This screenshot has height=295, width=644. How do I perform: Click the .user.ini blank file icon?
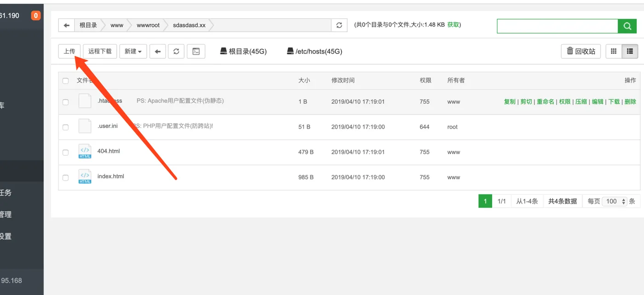85,126
